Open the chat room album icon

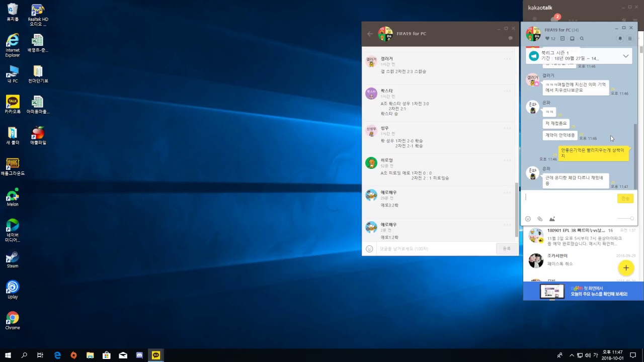click(572, 39)
